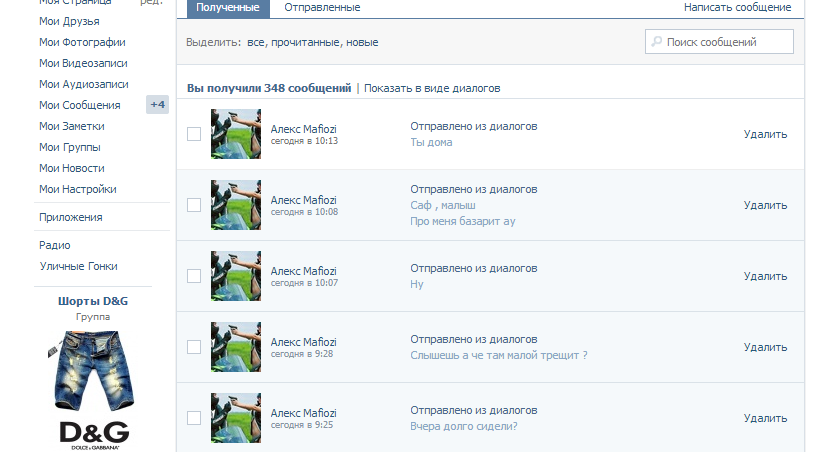Open Мои Видеозаписи in sidebar
Screen dimensions: 826x452
click(83, 63)
